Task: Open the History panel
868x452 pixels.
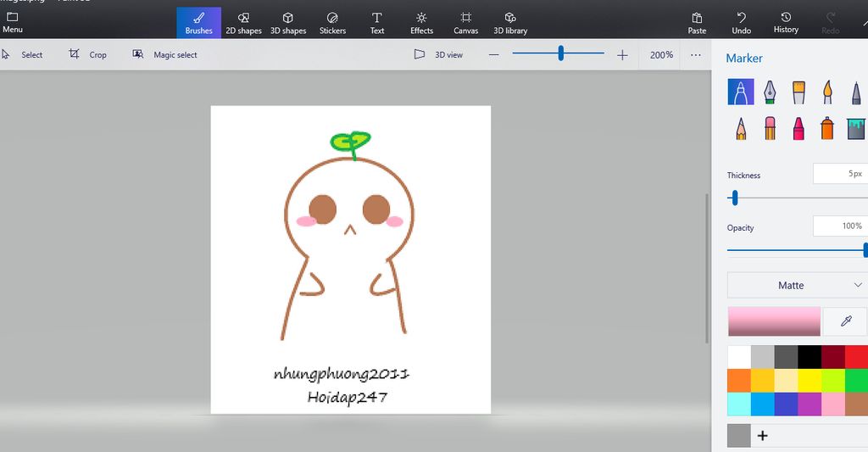Action: click(786, 23)
